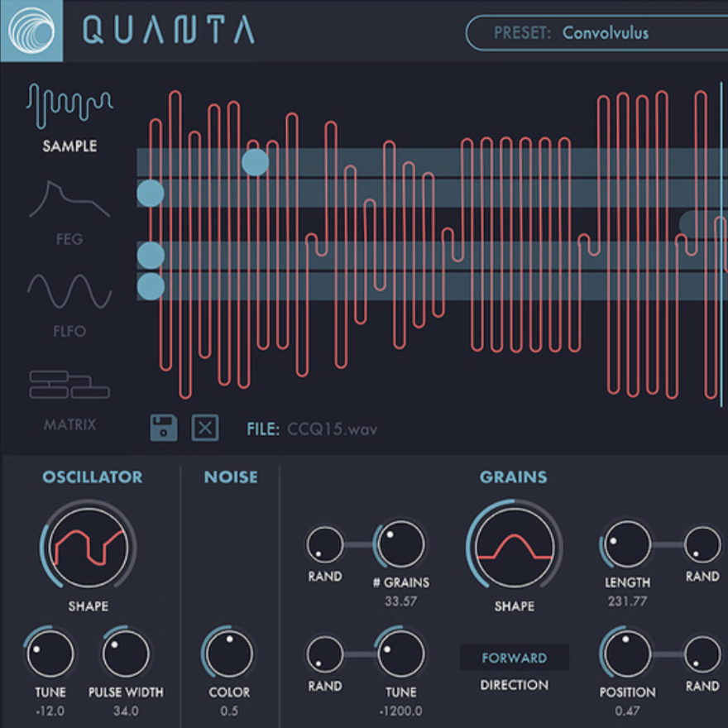Open the Convolvulus preset dropdown
728x728 pixels.
pyautogui.click(x=596, y=34)
